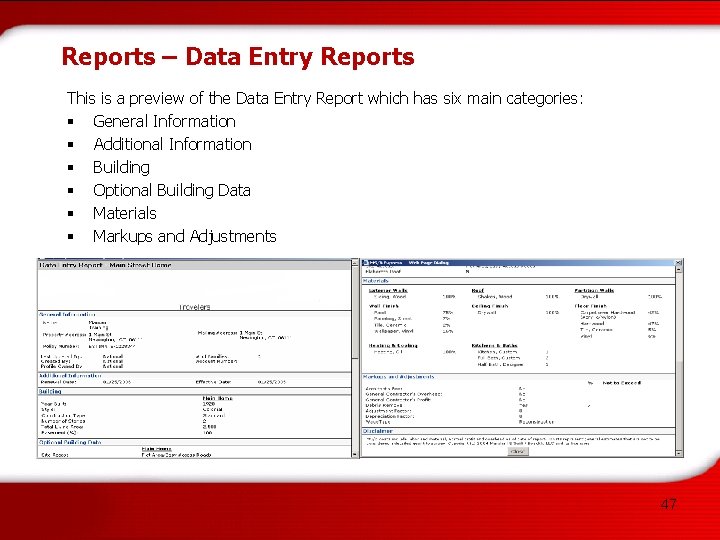The width and height of the screenshot is (720, 540).
Task: Click the Heating & Cooling heading
Action: [393, 345]
